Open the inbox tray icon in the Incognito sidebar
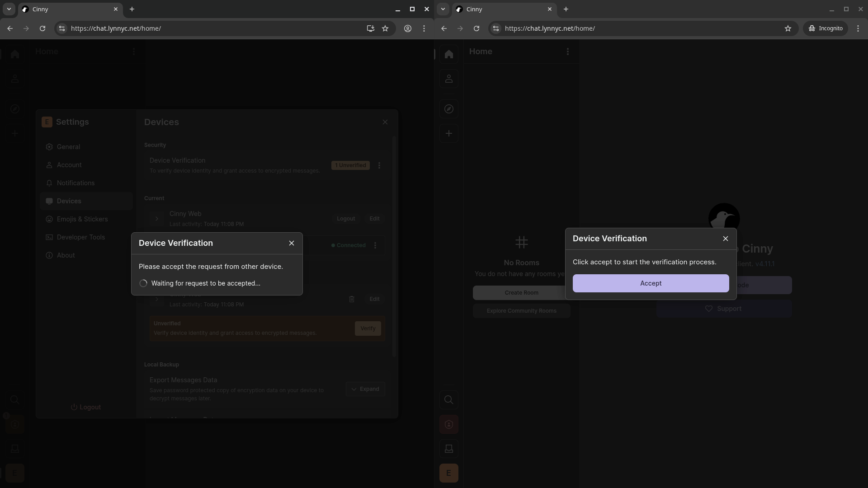Screen dimensions: 868x488 (x=449, y=449)
